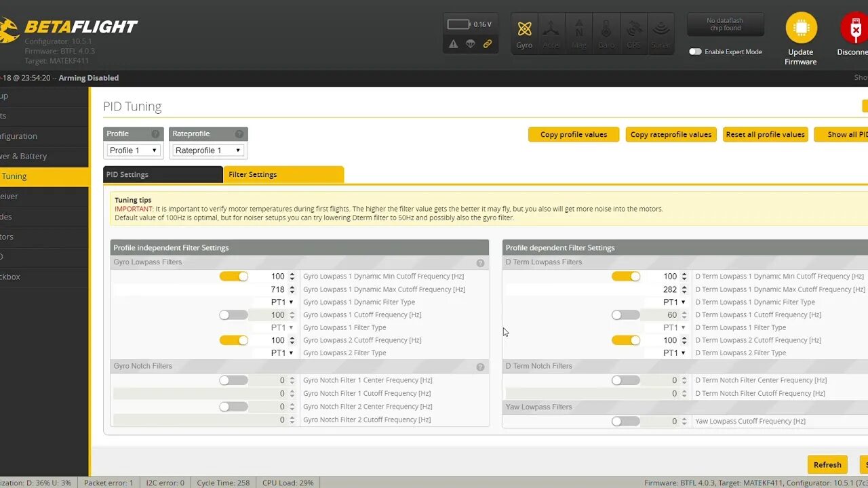Open the Rateprofile 1 dropdown

208,150
